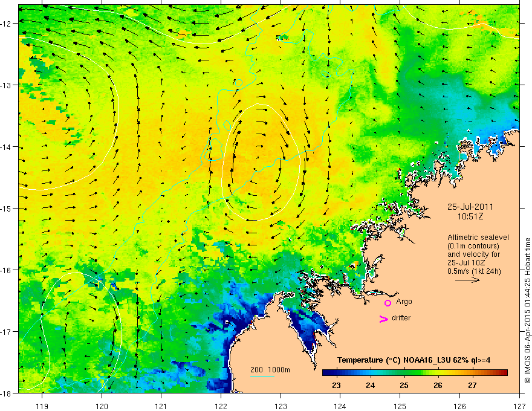The image size is (532, 411).
Task: Click the 'and velocity for' text line
Action: (x=473, y=254)
